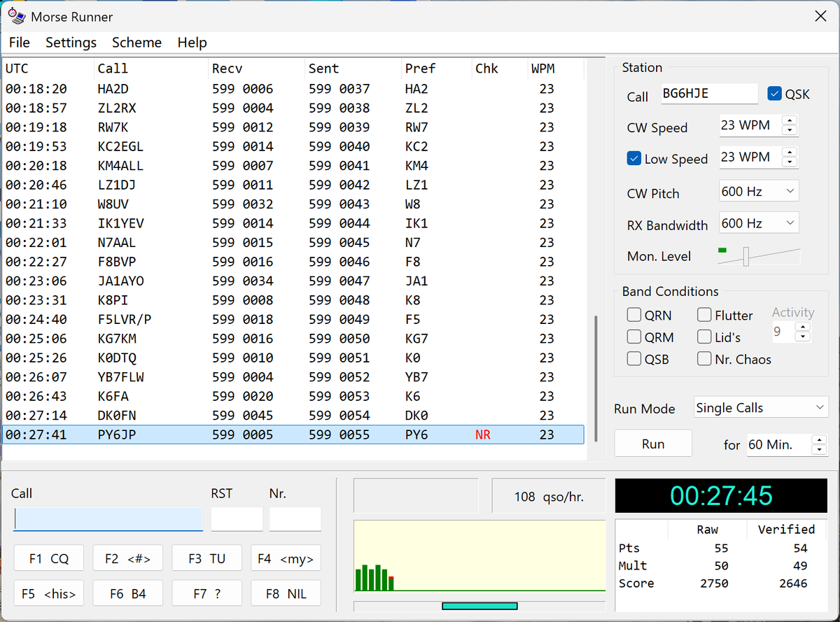Select the PY6JP log row
This screenshot has width=840, height=622.
click(293, 434)
